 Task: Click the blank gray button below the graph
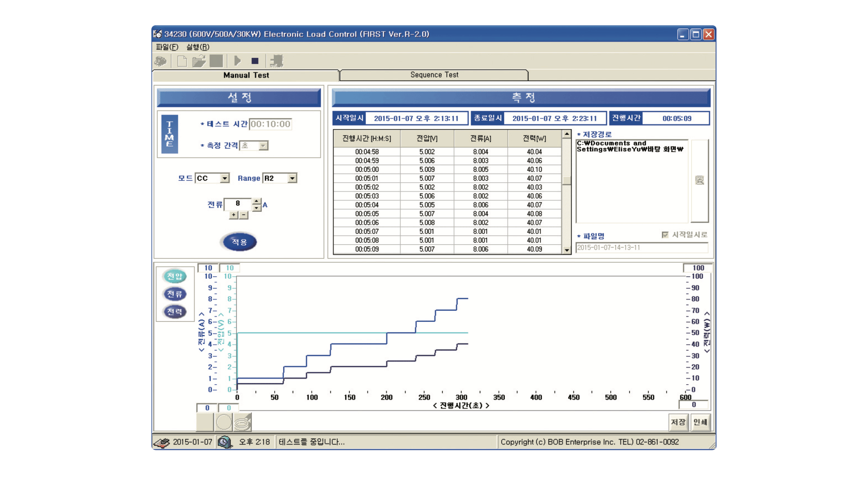click(205, 422)
